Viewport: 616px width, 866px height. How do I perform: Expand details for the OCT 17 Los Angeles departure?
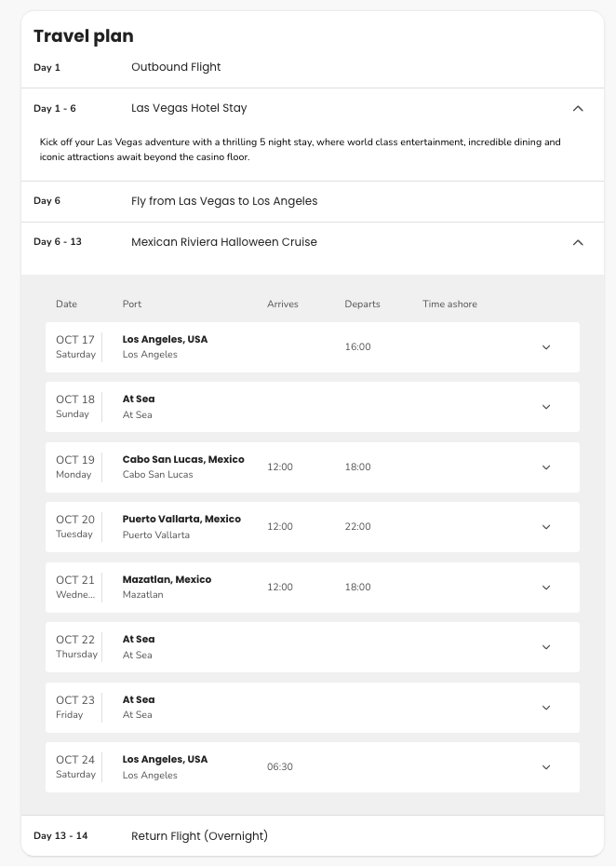pyautogui.click(x=546, y=346)
